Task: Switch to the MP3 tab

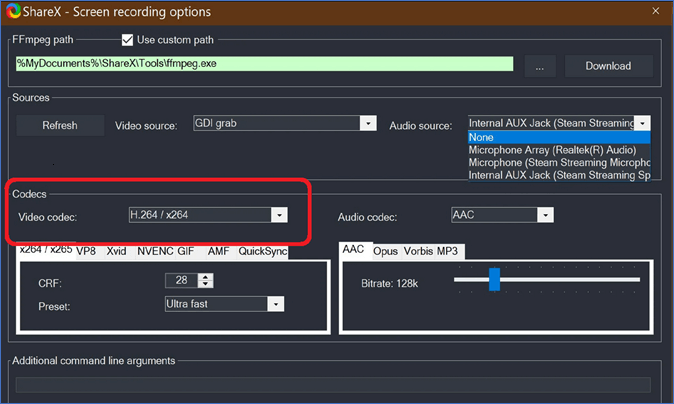Action: (449, 251)
